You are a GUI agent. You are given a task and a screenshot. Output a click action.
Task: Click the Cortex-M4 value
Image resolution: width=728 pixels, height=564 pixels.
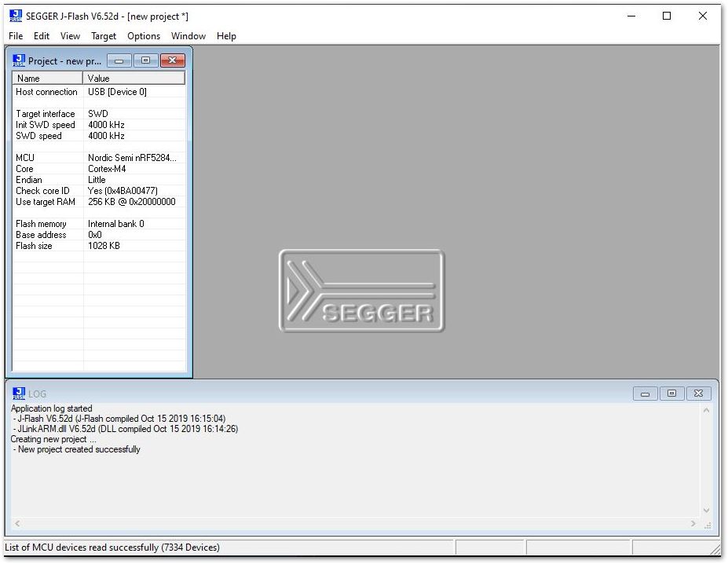point(107,169)
